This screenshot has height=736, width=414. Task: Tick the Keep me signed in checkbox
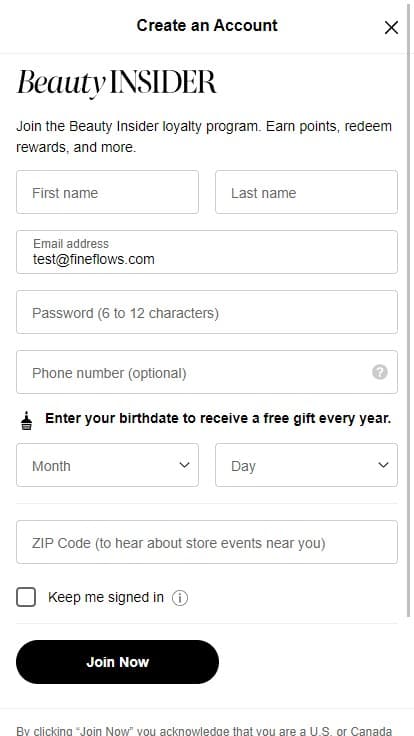click(26, 598)
